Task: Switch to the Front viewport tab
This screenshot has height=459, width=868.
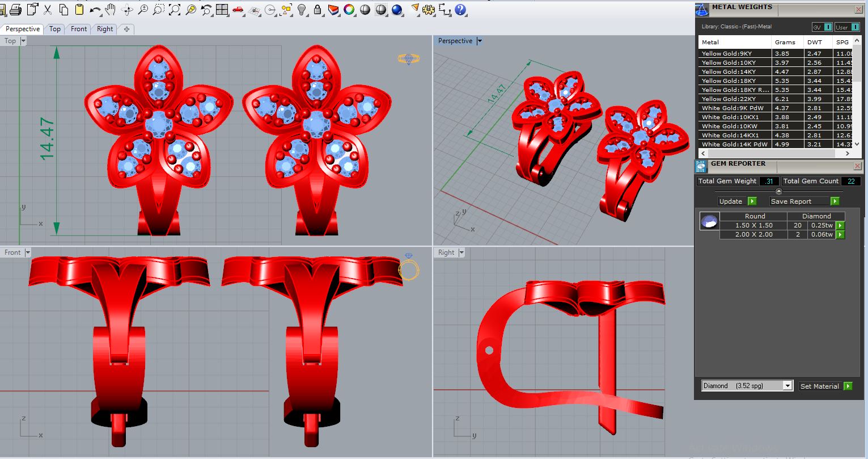Action: click(79, 29)
